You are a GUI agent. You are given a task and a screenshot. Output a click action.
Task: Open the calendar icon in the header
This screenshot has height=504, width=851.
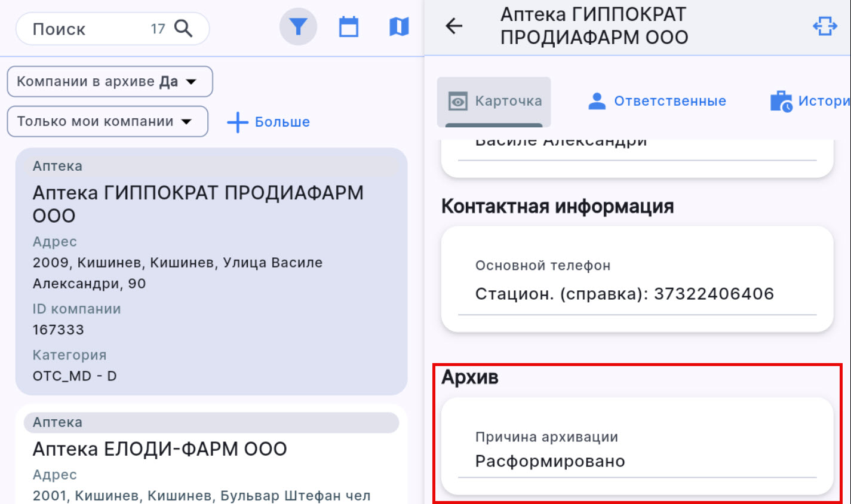[x=349, y=26]
